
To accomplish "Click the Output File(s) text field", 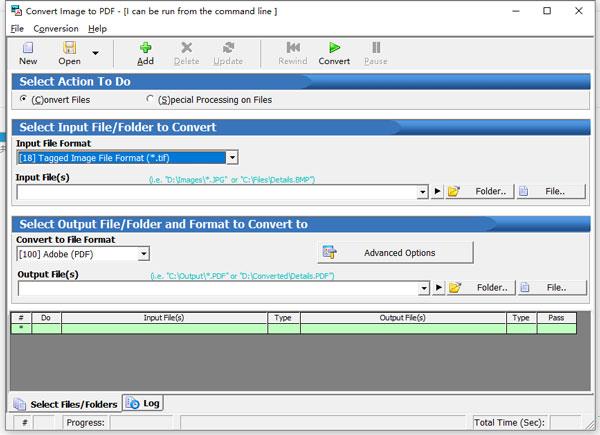I will tap(218, 288).
